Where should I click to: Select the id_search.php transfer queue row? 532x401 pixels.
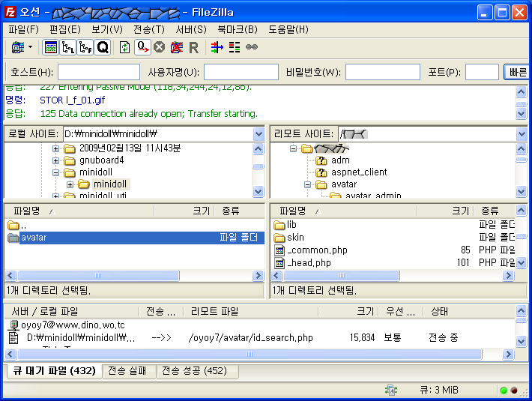coord(259,338)
